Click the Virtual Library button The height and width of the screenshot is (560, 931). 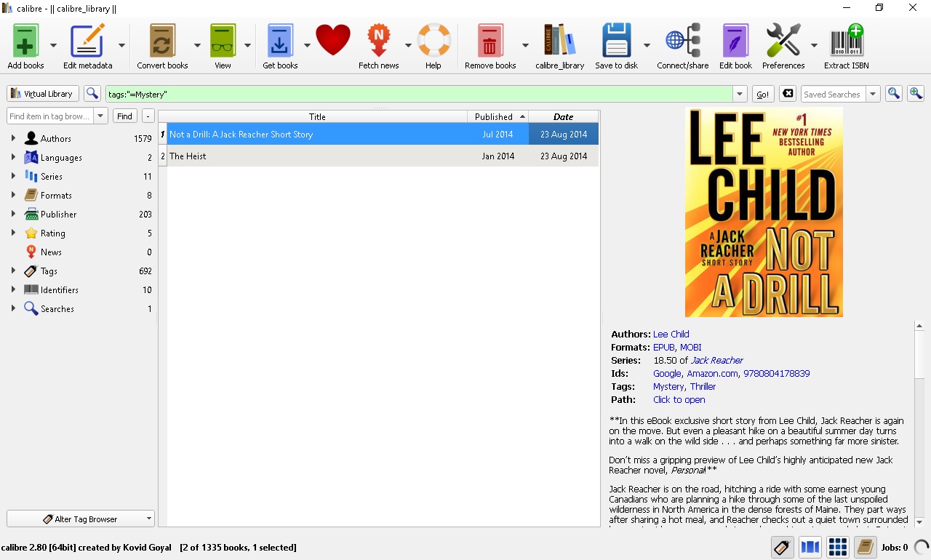coord(43,94)
